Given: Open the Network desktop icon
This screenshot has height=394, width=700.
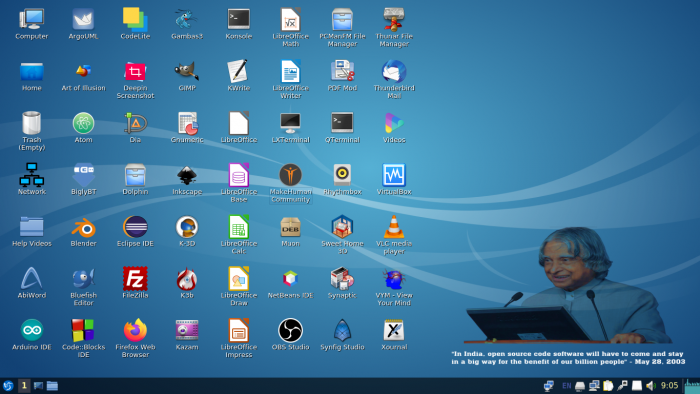Looking at the screenshot, I should click(31, 175).
